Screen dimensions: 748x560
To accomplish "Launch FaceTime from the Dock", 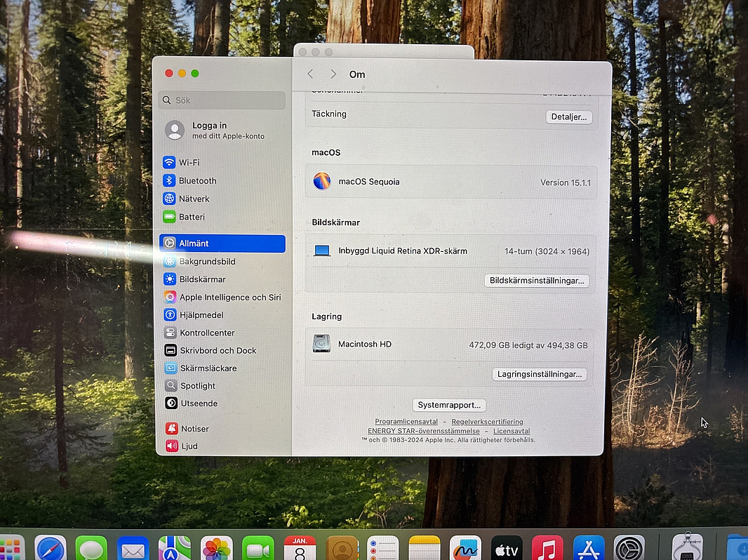I will [258, 547].
